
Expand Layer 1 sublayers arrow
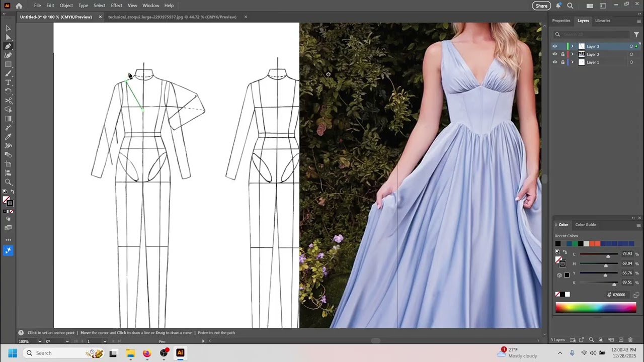[x=572, y=62]
